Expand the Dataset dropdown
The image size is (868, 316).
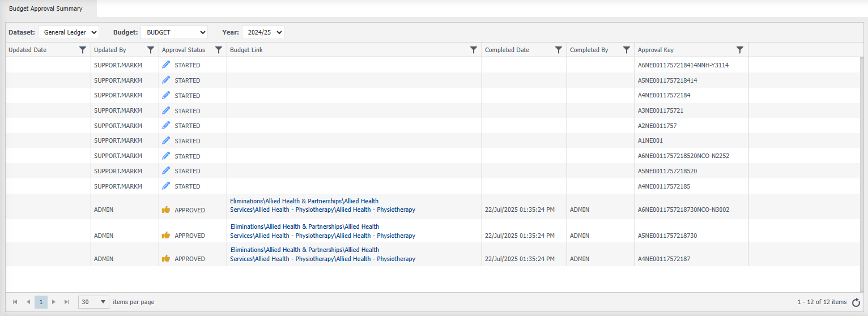tap(68, 32)
